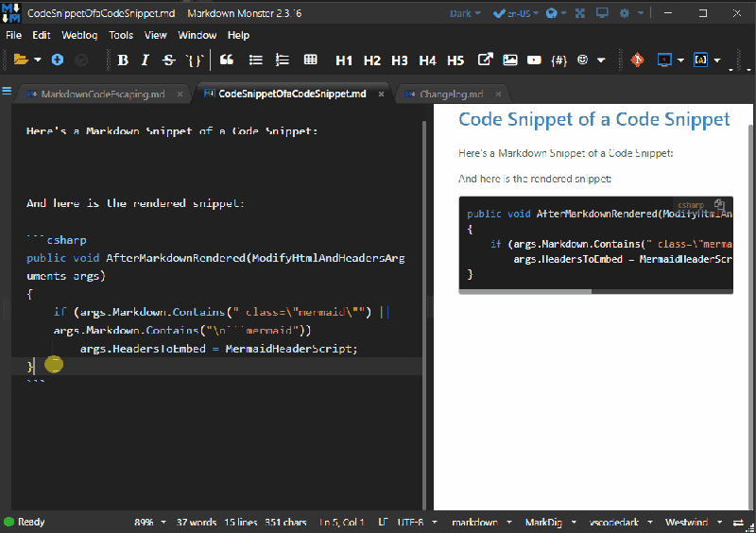Apply H5 heading

click(x=455, y=60)
